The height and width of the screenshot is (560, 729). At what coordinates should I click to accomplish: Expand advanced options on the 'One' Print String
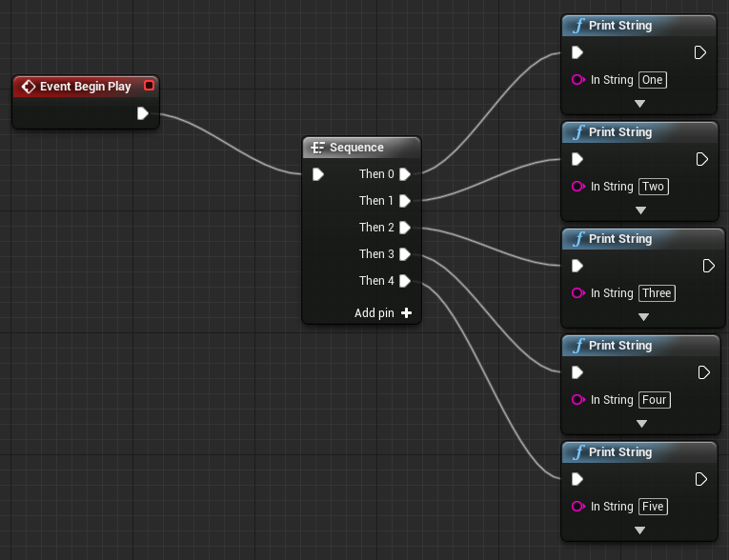coord(639,104)
